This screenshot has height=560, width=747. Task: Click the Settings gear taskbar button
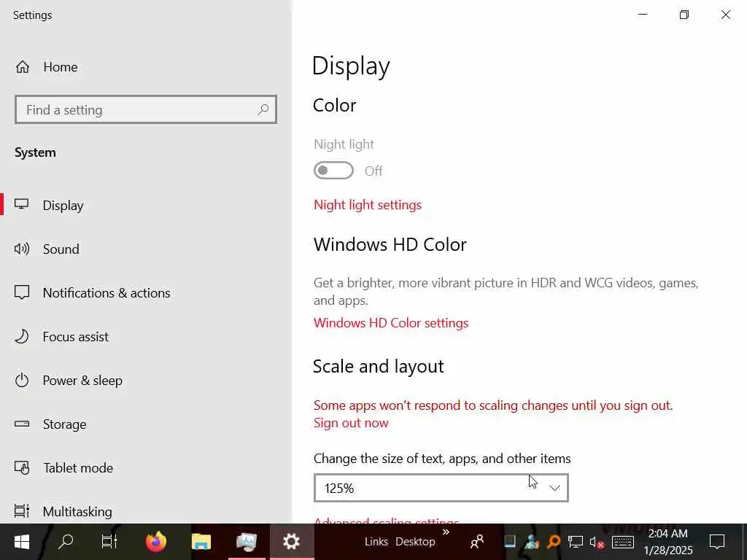click(x=291, y=542)
